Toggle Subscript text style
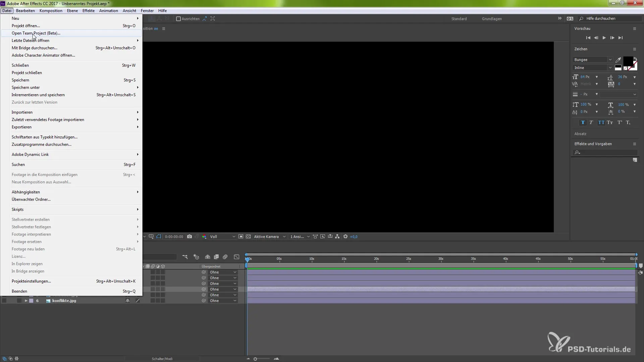 tap(628, 123)
